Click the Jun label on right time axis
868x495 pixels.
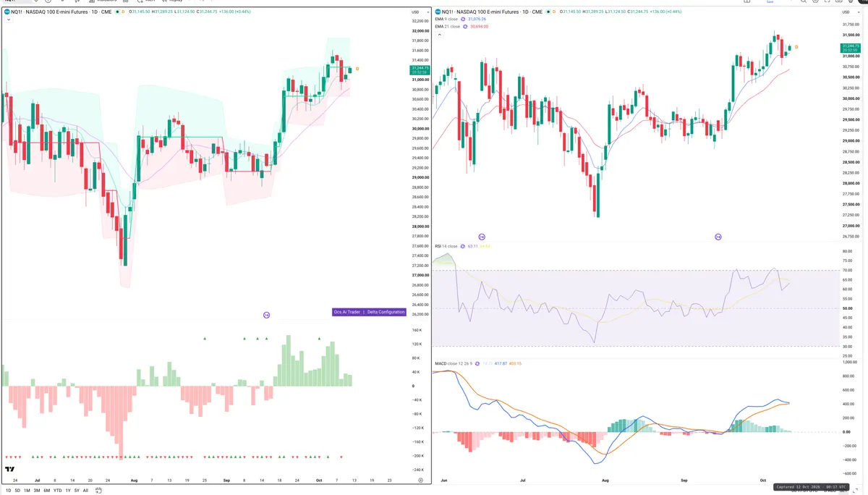pyautogui.click(x=443, y=480)
